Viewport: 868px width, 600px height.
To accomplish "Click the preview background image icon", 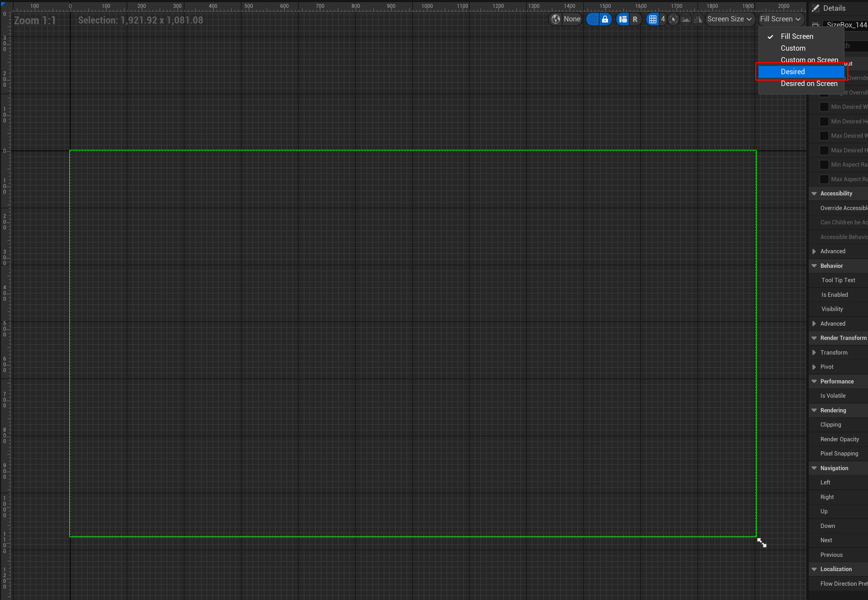I will (686, 19).
